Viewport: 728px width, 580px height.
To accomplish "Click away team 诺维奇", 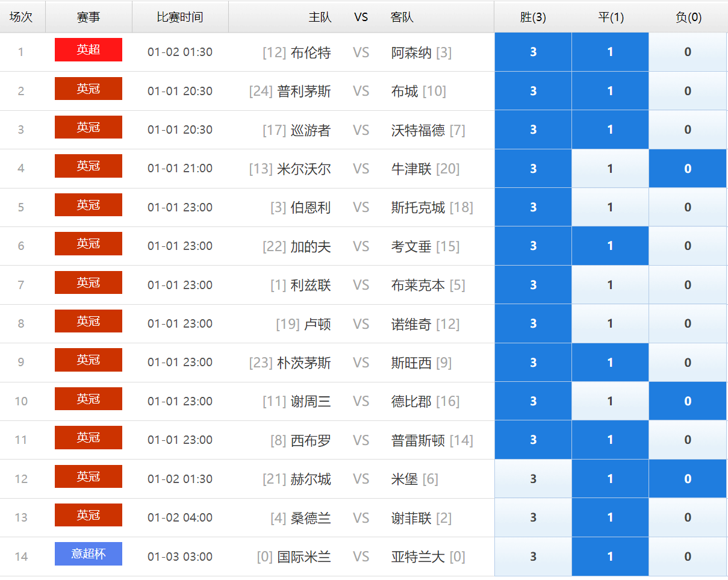I will click(x=412, y=324).
